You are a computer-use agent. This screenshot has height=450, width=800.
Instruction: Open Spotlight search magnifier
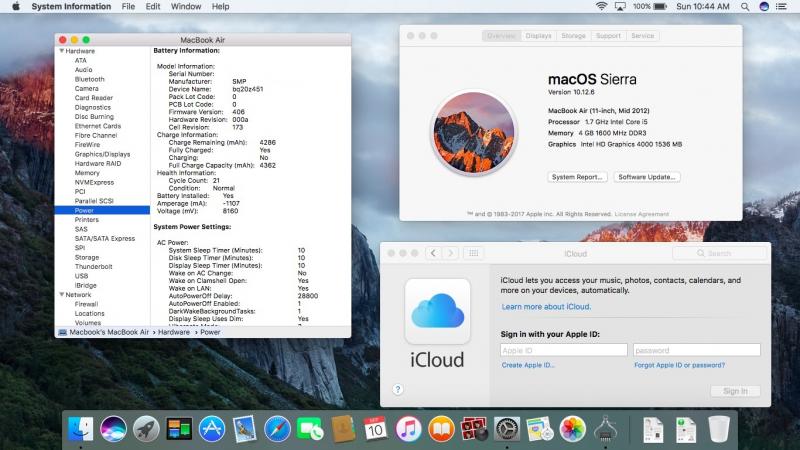coord(745,7)
